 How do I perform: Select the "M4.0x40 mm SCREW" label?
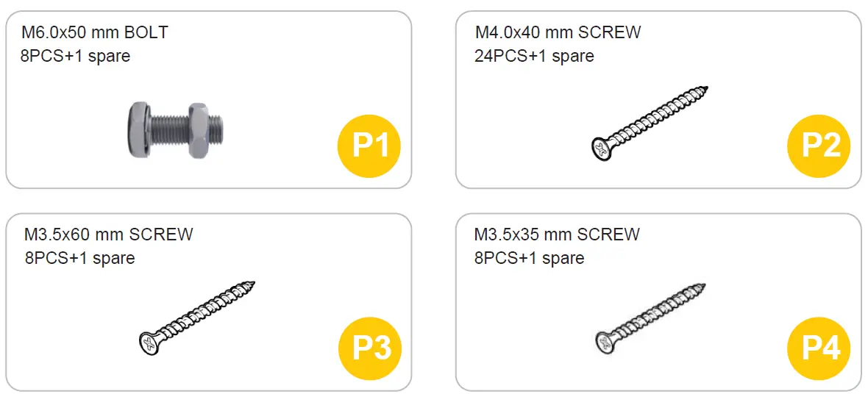[x=558, y=32]
